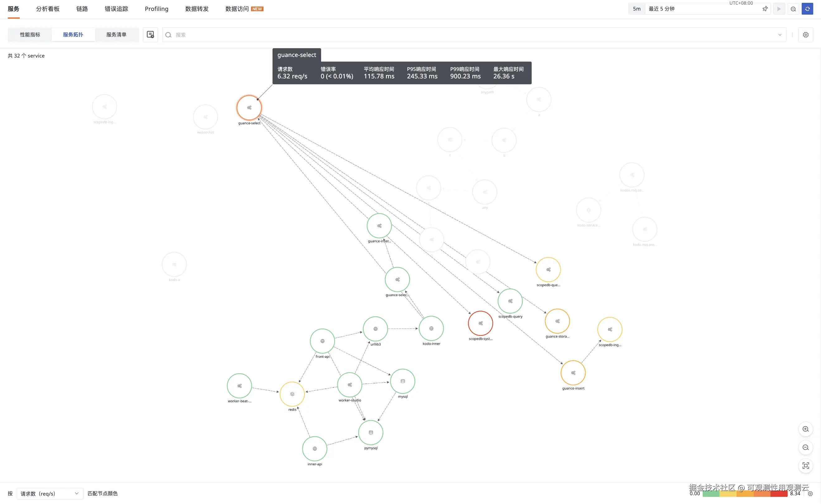Select the 服务拓扑 view toggle
This screenshot has height=504, width=821.
pyautogui.click(x=73, y=35)
